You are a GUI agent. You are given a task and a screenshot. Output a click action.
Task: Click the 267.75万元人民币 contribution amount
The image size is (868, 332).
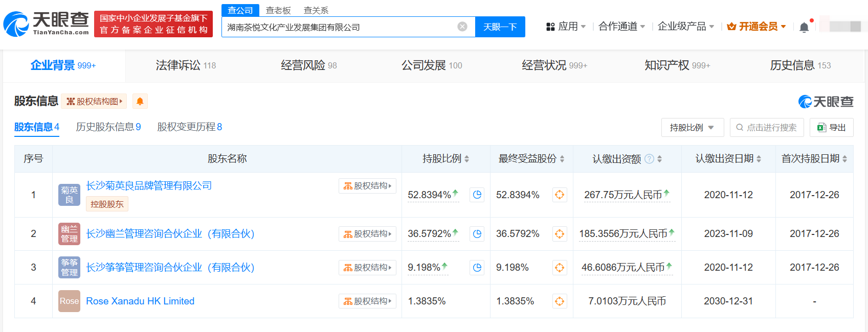(623, 195)
